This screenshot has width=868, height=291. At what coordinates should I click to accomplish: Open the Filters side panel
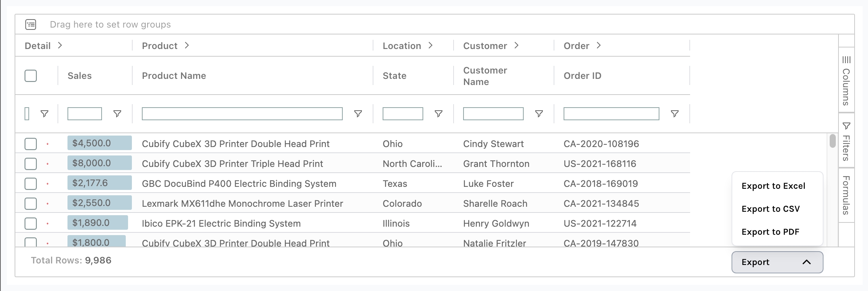[846, 141]
